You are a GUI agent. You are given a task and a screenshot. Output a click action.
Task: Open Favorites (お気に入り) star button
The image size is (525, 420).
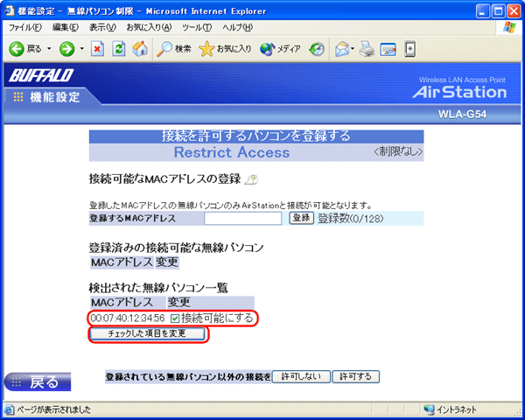(225, 49)
